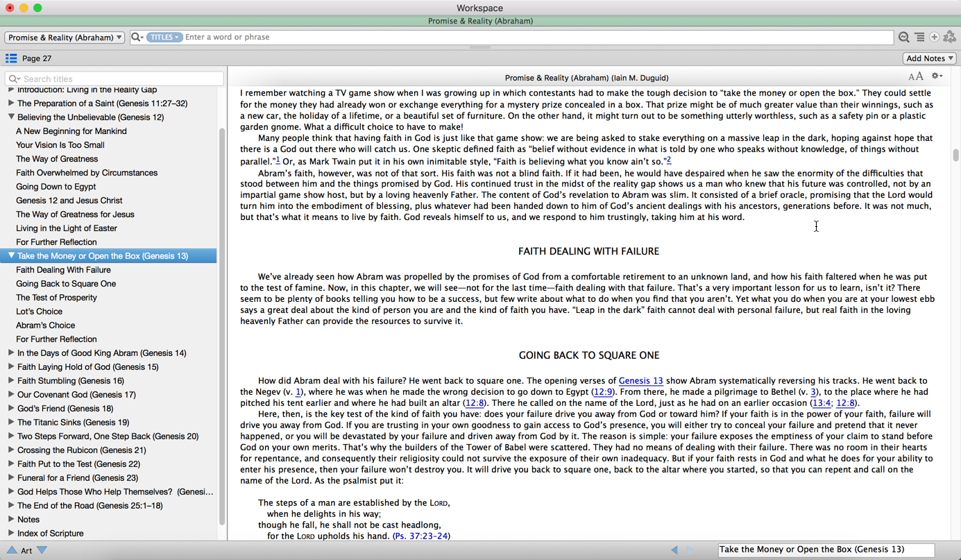The width and height of the screenshot is (961, 560).
Task: Open the Ps. 37:23–24 reference link
Action: click(420, 536)
